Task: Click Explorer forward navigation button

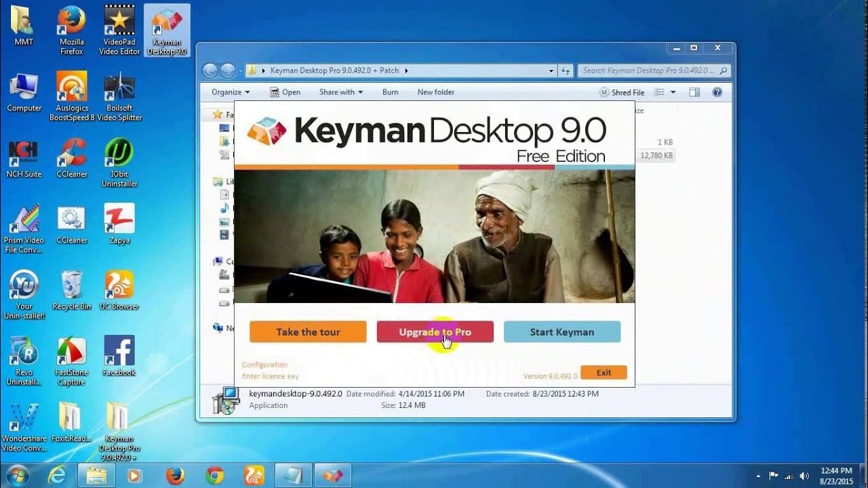Action: click(x=228, y=70)
